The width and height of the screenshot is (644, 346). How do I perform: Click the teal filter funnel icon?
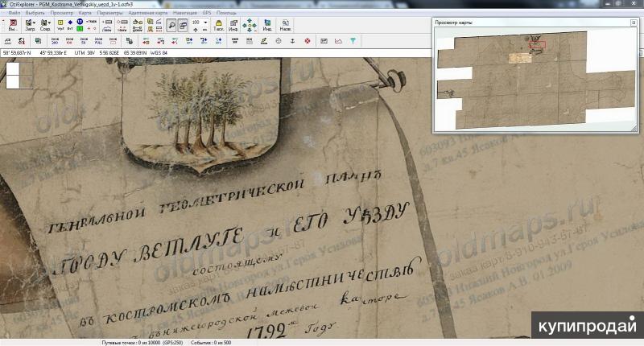tap(353, 40)
